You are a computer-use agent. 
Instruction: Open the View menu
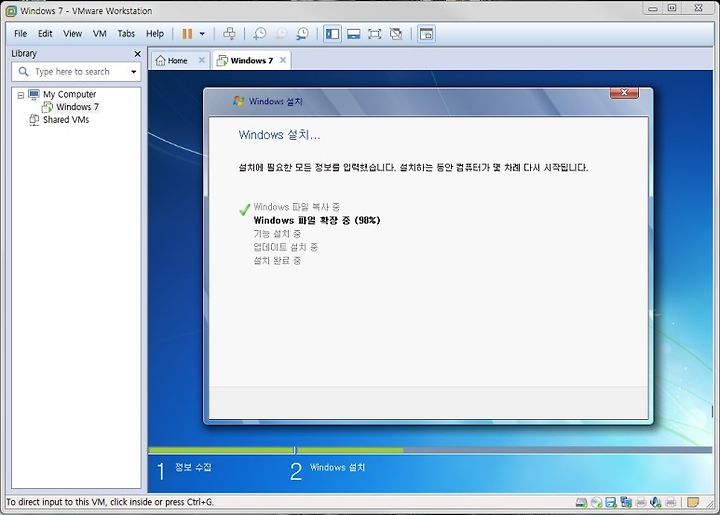point(73,34)
